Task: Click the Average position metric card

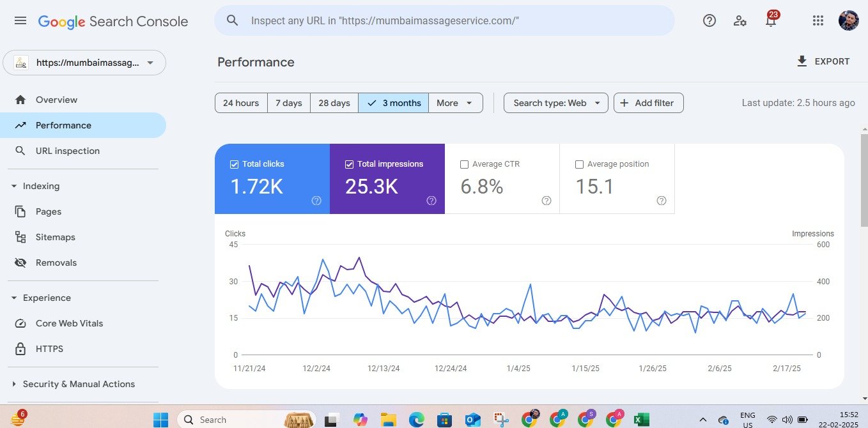Action: point(617,179)
